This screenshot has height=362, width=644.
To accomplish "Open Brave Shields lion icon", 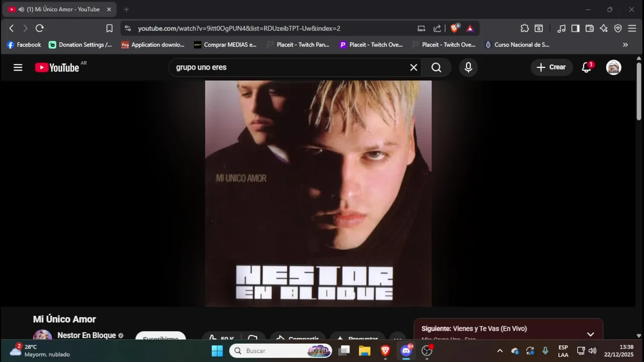I will [x=454, y=29].
